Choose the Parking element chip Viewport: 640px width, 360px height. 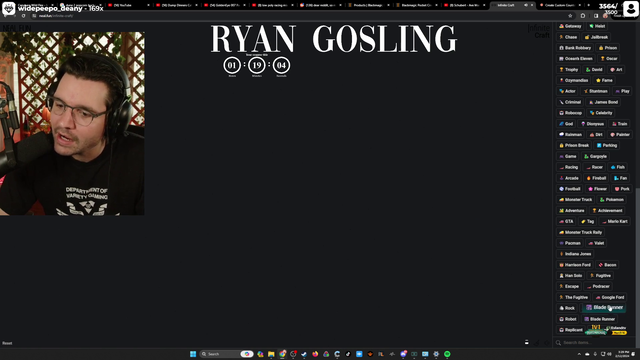click(607, 145)
